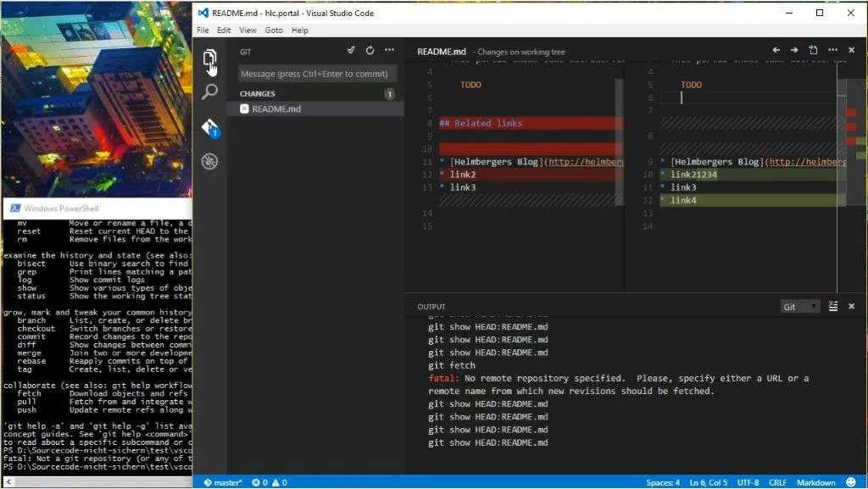Click the PowerShell horizontal scrollbar left arrow

pyautogui.click(x=8, y=482)
